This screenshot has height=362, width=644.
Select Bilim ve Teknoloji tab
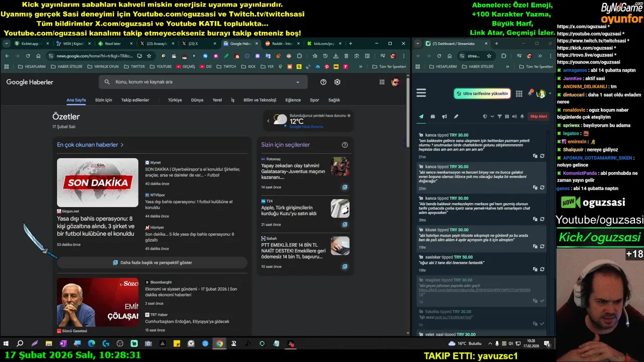tap(260, 100)
